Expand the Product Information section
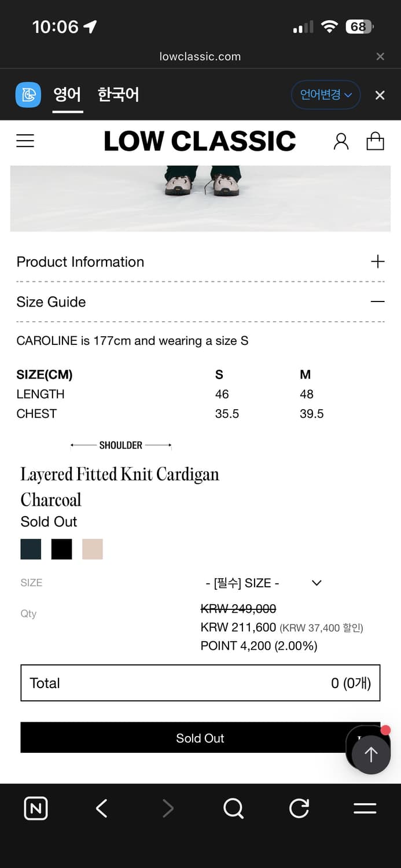Screen dimensions: 401x868 (378, 262)
